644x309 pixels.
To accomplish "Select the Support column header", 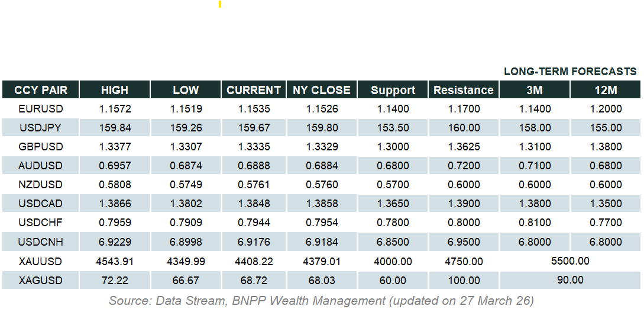I will click(x=393, y=90).
